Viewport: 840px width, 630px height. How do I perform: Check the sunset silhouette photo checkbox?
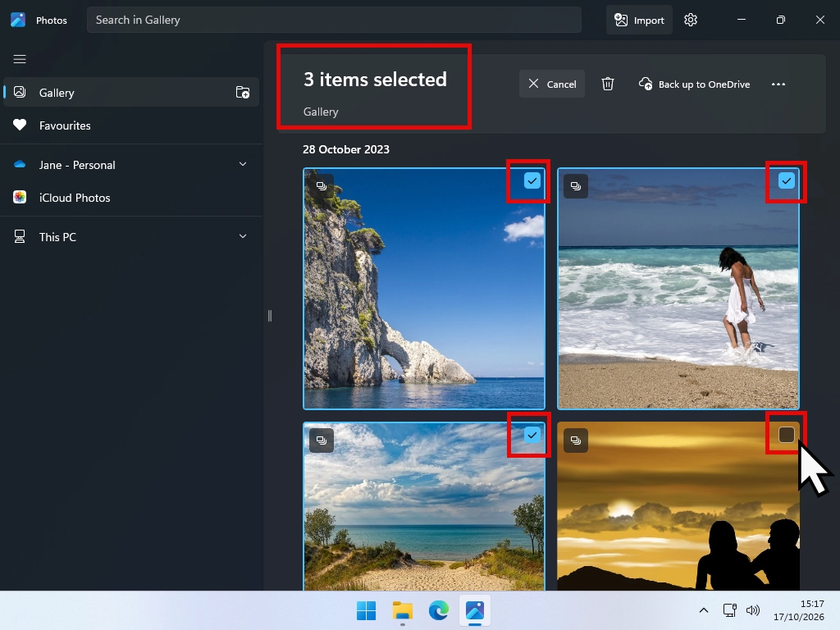[x=787, y=435]
